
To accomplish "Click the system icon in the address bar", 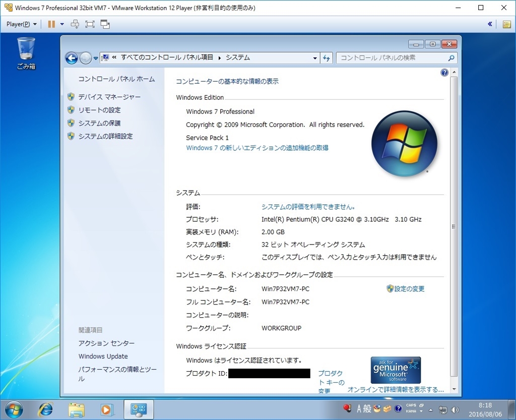I will pos(105,57).
